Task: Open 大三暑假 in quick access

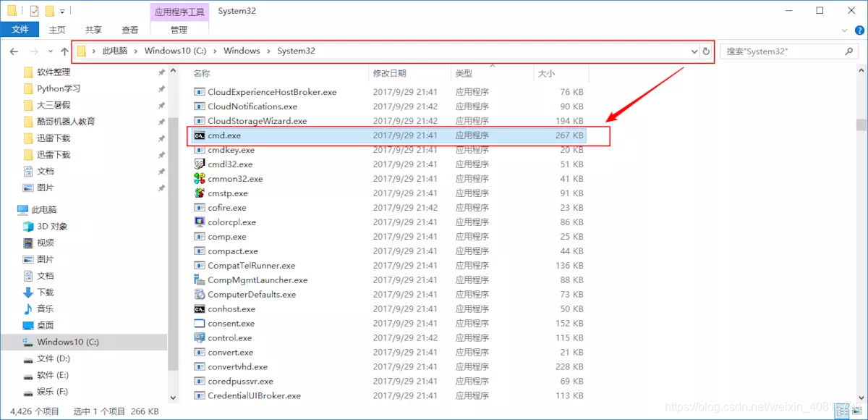Action: pyautogui.click(x=54, y=105)
